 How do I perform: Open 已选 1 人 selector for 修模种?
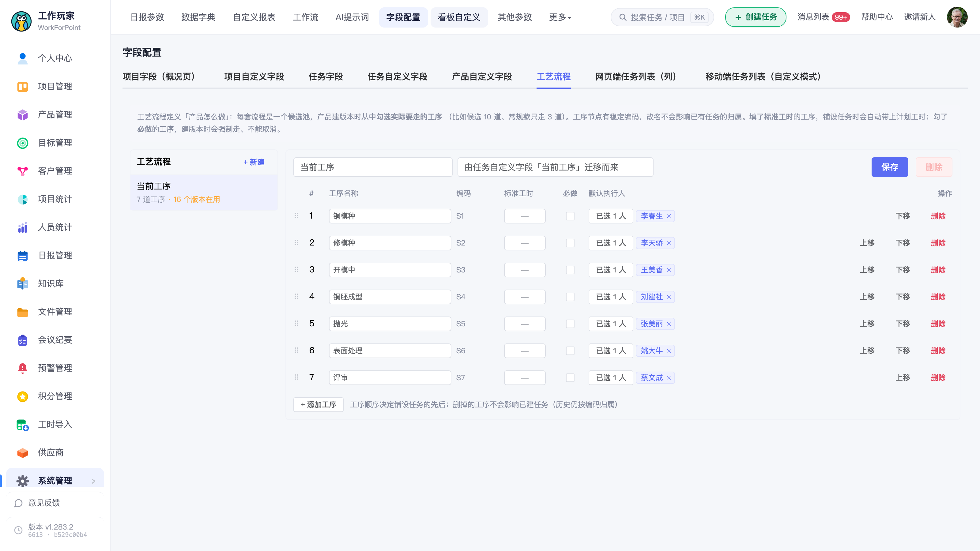[611, 243]
